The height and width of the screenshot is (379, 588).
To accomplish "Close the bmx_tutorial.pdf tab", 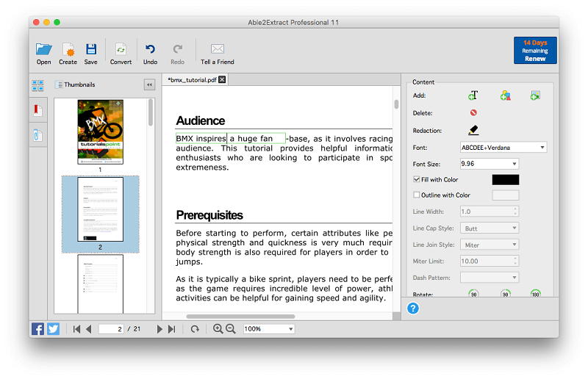I will (222, 79).
